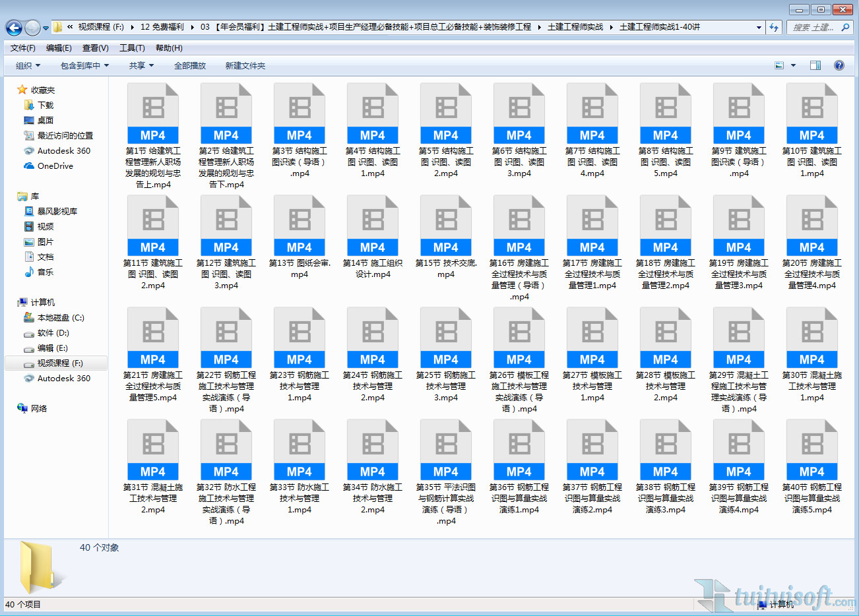Select the 下载 folder in favorites

coord(45,106)
